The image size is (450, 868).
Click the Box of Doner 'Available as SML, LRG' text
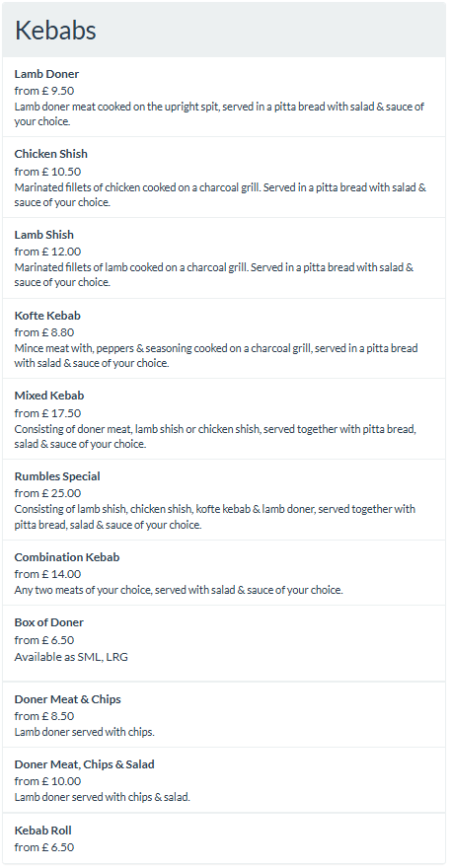click(71, 657)
